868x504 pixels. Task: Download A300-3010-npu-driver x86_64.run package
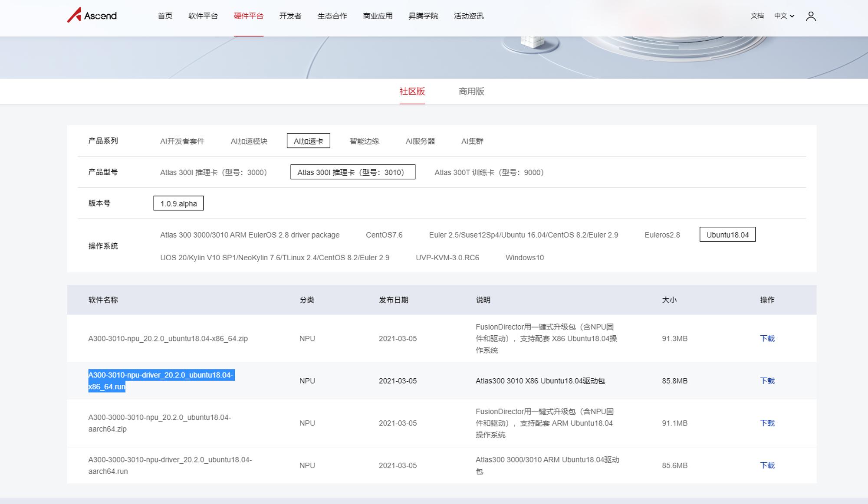[x=767, y=381]
